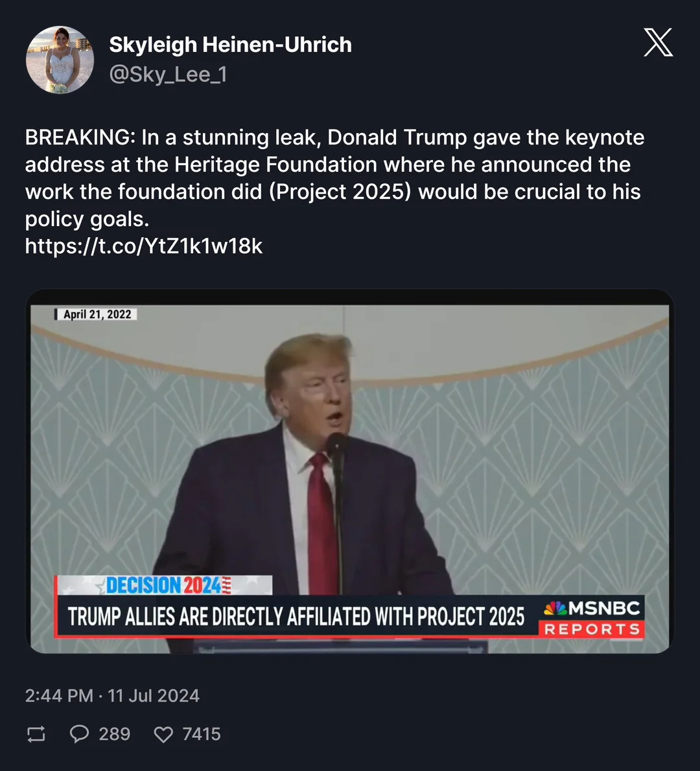
Task: Click the X logo
Action: 658,43
